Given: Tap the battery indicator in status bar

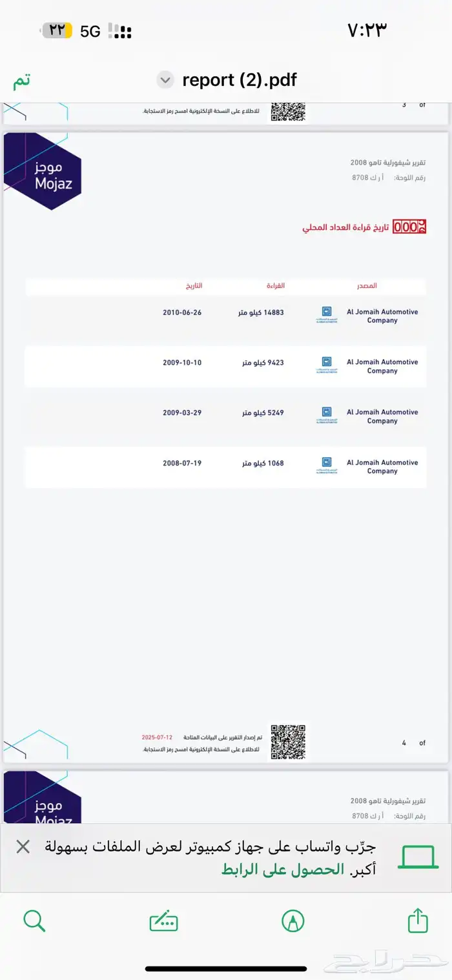Looking at the screenshot, I should point(57,30).
